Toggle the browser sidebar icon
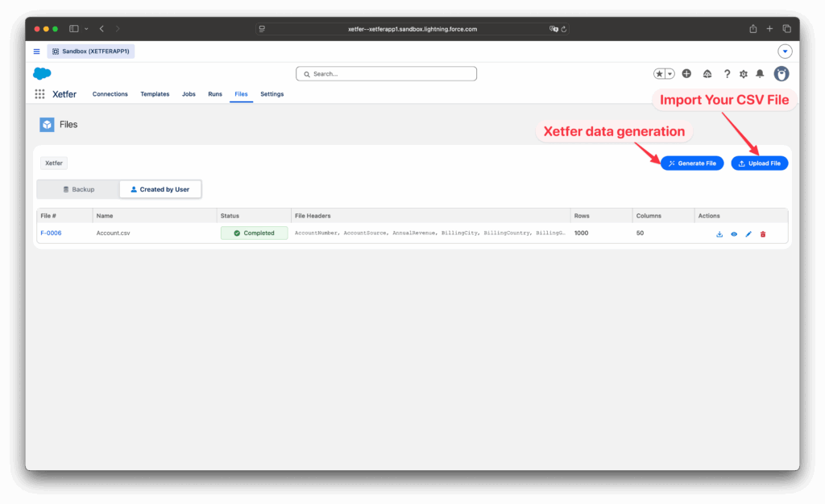 coord(73,29)
